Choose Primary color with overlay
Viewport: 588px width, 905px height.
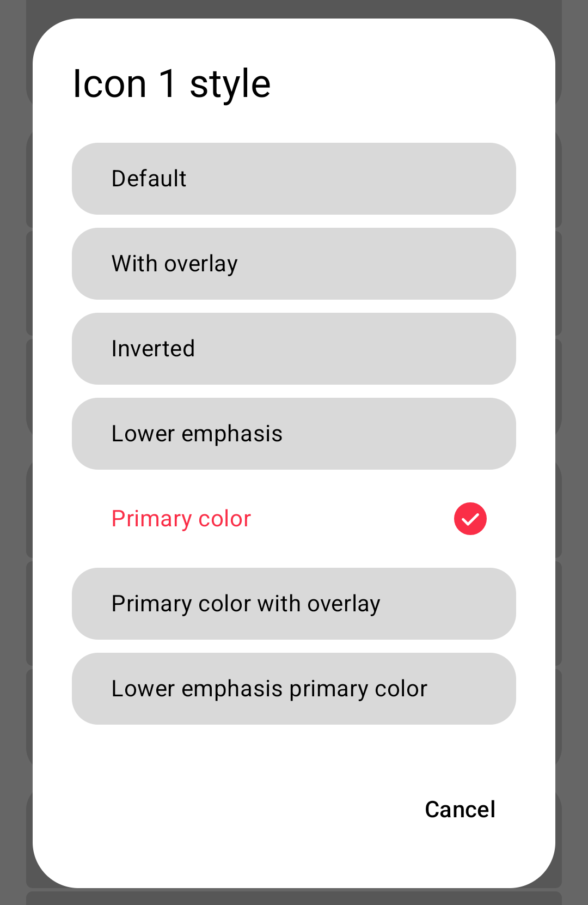point(294,604)
